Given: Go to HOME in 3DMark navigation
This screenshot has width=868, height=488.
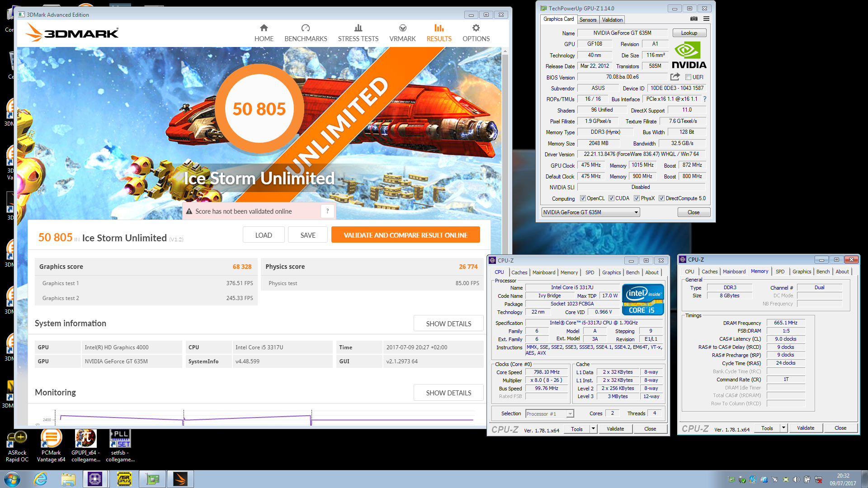Looking at the screenshot, I should (x=264, y=33).
